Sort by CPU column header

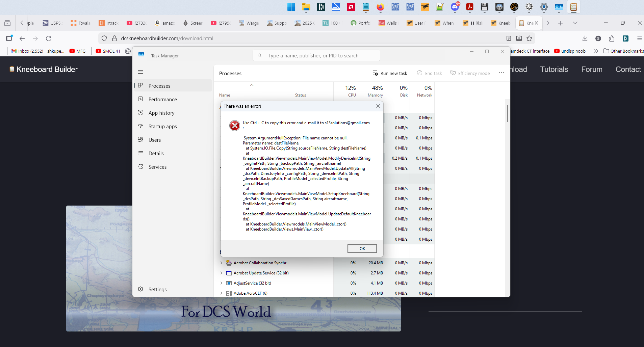[346, 91]
